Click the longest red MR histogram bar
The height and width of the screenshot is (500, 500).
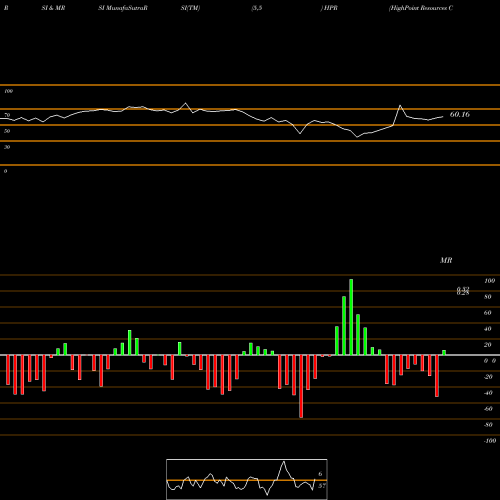click(x=301, y=386)
